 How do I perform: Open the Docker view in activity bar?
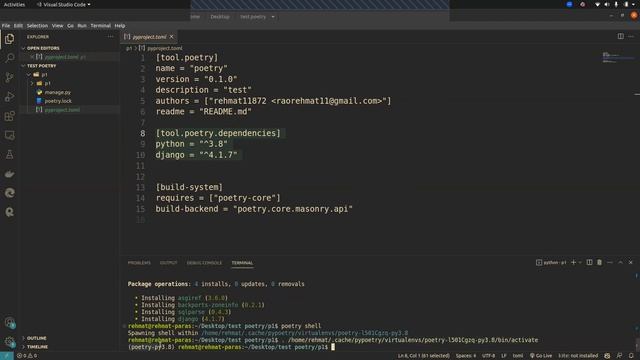pyautogui.click(x=9, y=174)
